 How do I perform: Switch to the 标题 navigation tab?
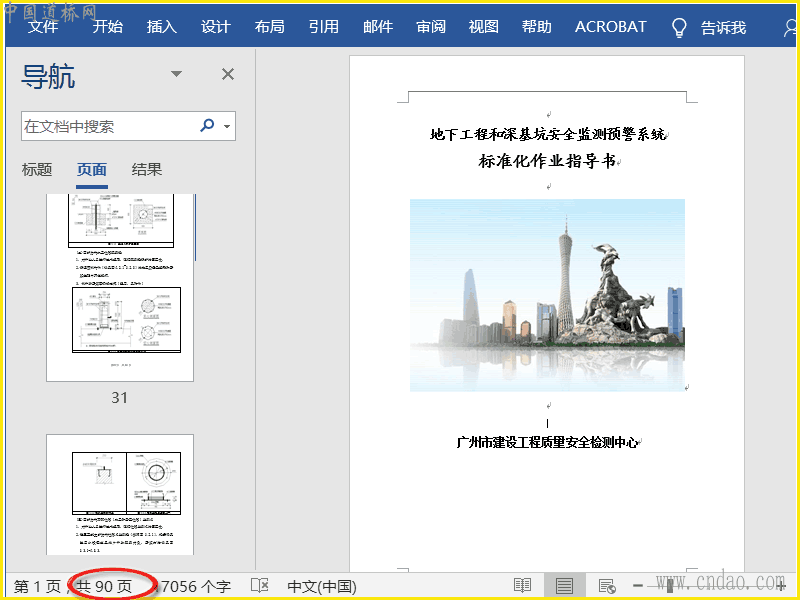pos(37,170)
